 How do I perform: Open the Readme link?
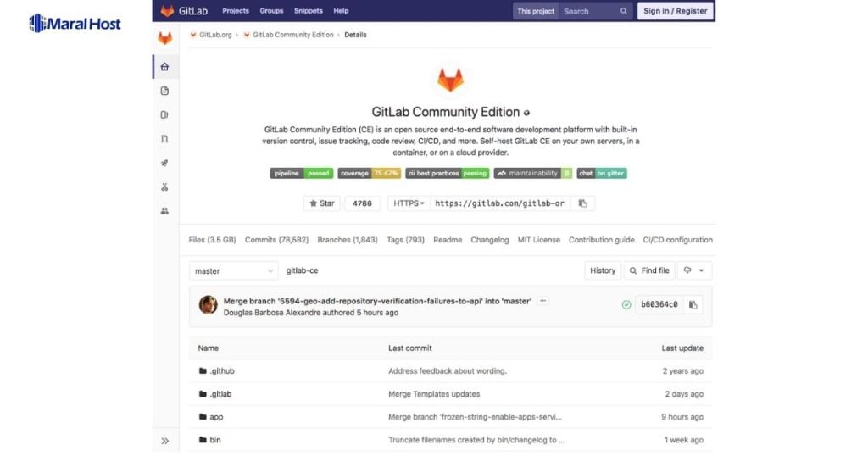[448, 240]
